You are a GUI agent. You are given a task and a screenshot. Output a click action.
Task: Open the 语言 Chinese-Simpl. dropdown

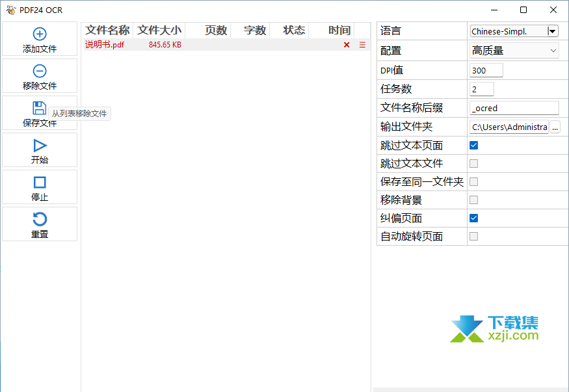(514, 31)
